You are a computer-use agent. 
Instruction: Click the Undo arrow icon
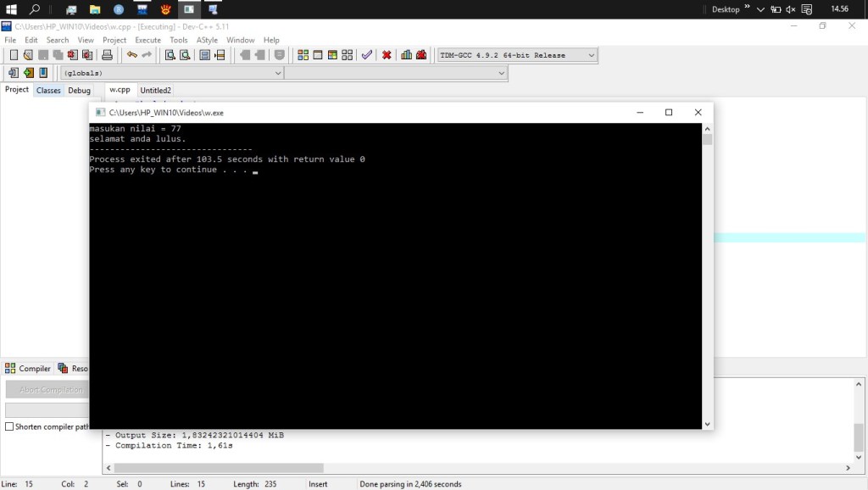(131, 55)
